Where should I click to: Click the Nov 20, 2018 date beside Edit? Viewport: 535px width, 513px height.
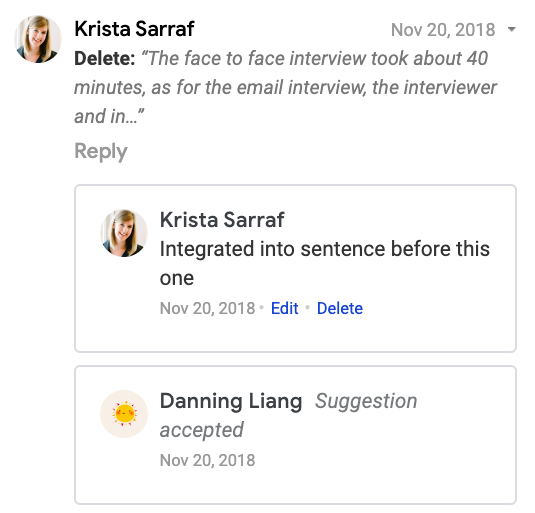207,308
